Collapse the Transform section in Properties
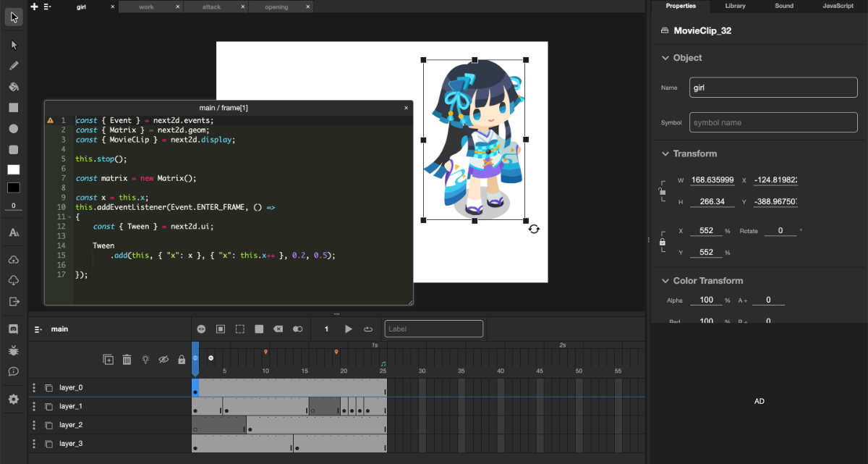Viewport: 868px width, 464px height. pos(665,153)
